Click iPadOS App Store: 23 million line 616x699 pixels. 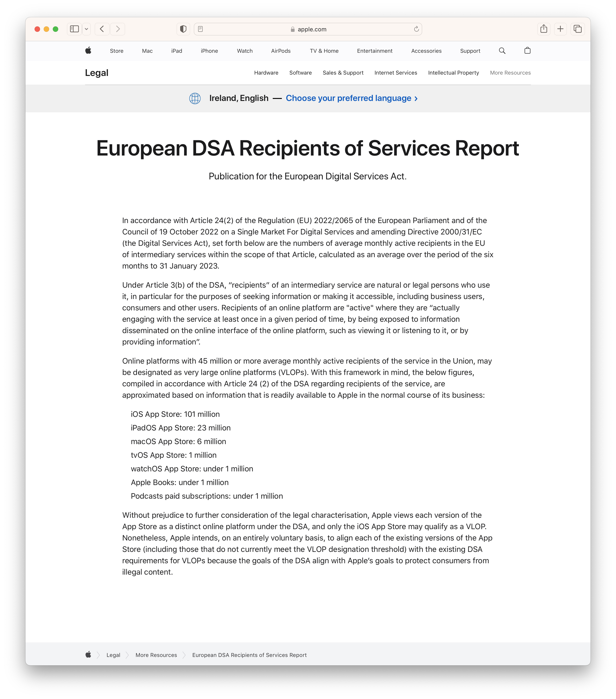click(181, 428)
